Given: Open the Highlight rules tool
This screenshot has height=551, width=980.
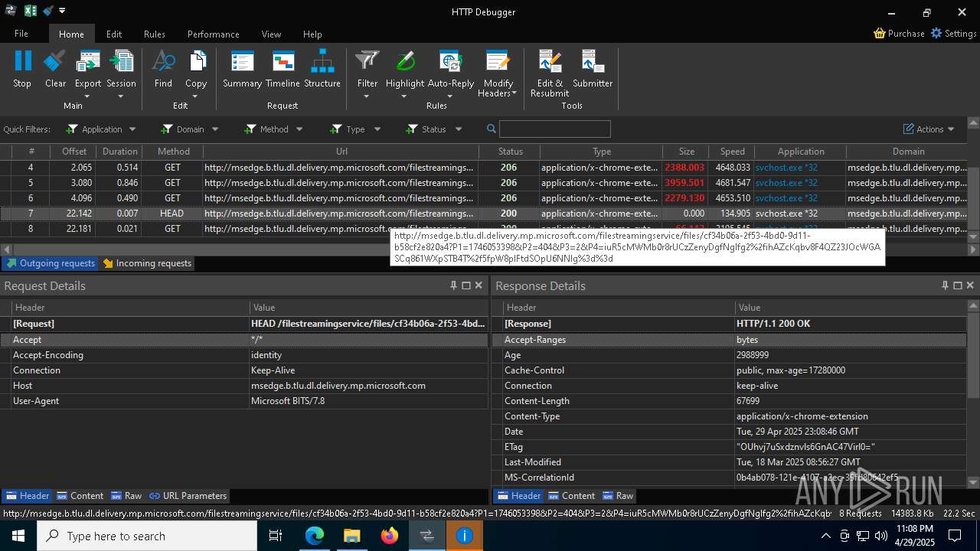Looking at the screenshot, I should click(x=405, y=69).
